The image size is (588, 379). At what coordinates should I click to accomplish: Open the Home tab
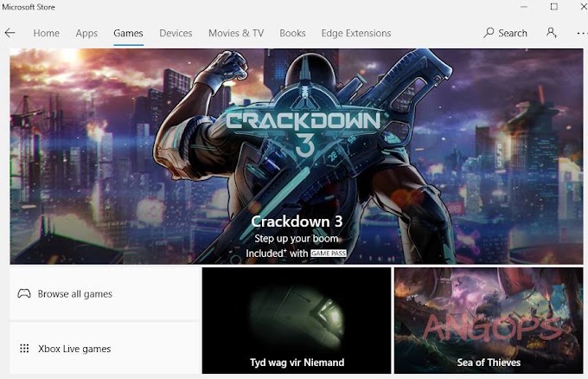tap(46, 33)
